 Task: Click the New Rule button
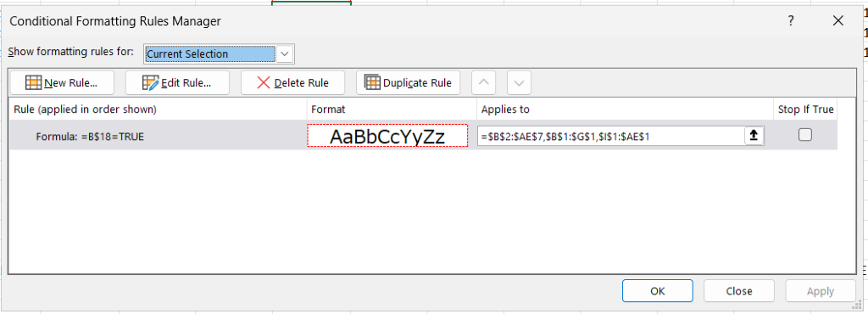[62, 83]
